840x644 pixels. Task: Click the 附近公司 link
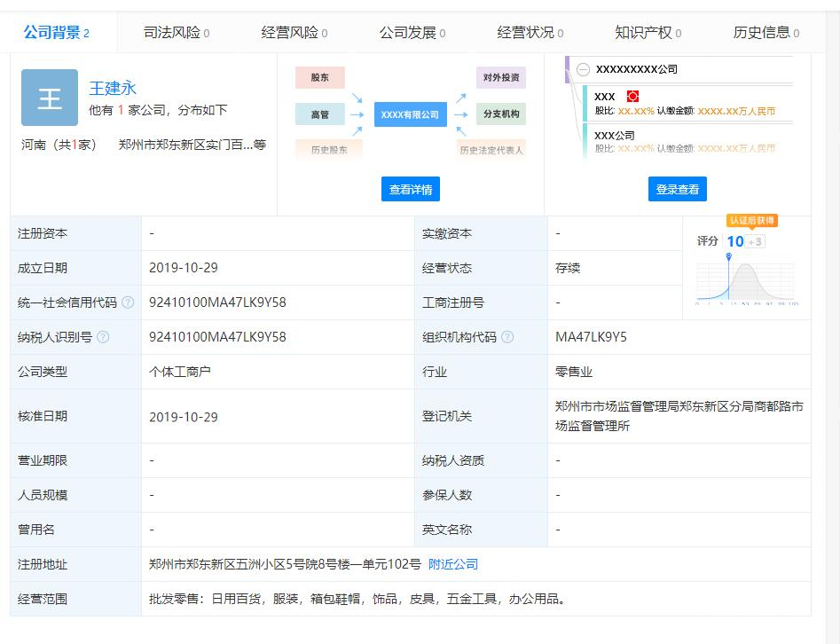pyautogui.click(x=453, y=564)
